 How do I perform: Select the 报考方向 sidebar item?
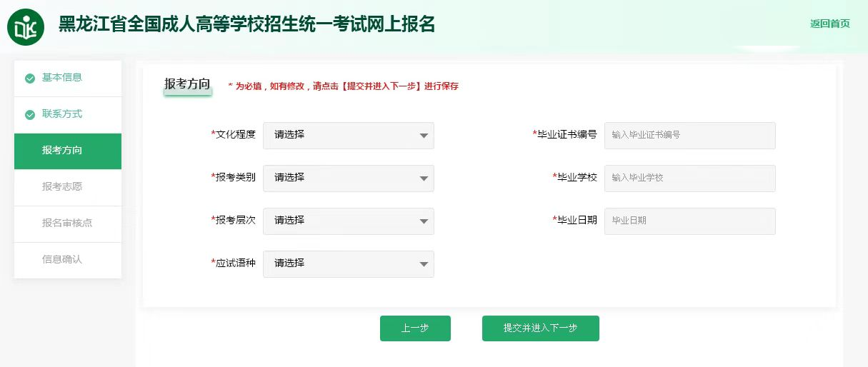(68, 151)
